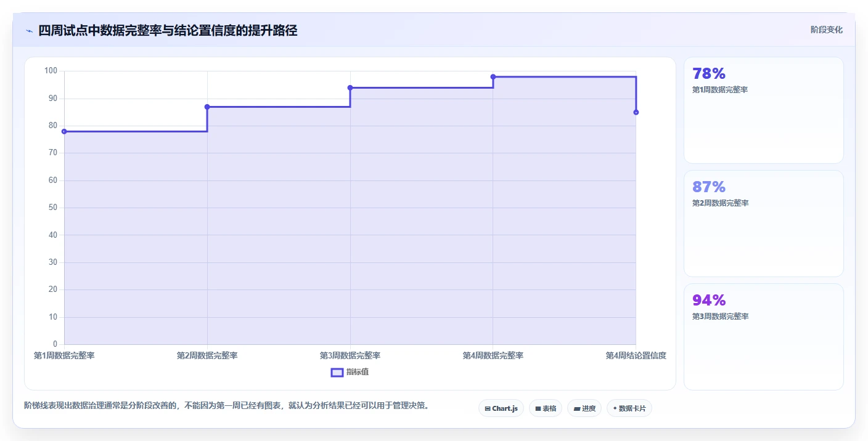Click x-axis label 第4周结论置信度
The image size is (868, 441).
coord(636,356)
